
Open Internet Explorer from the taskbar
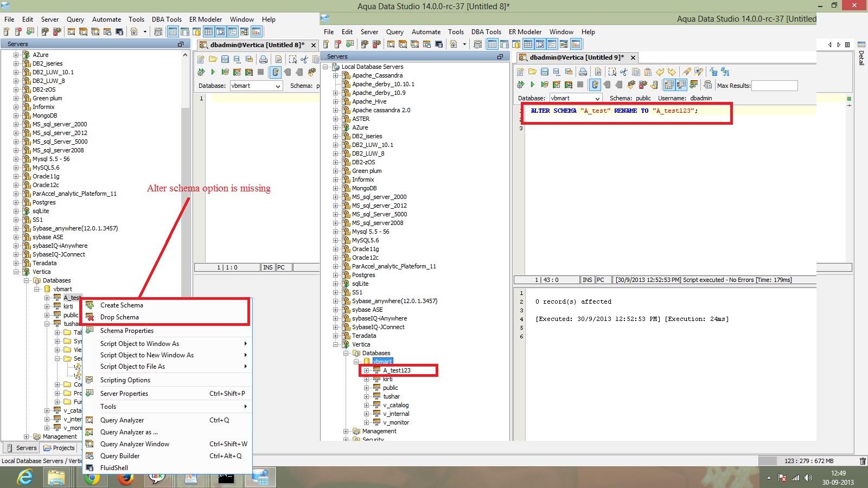click(x=25, y=477)
